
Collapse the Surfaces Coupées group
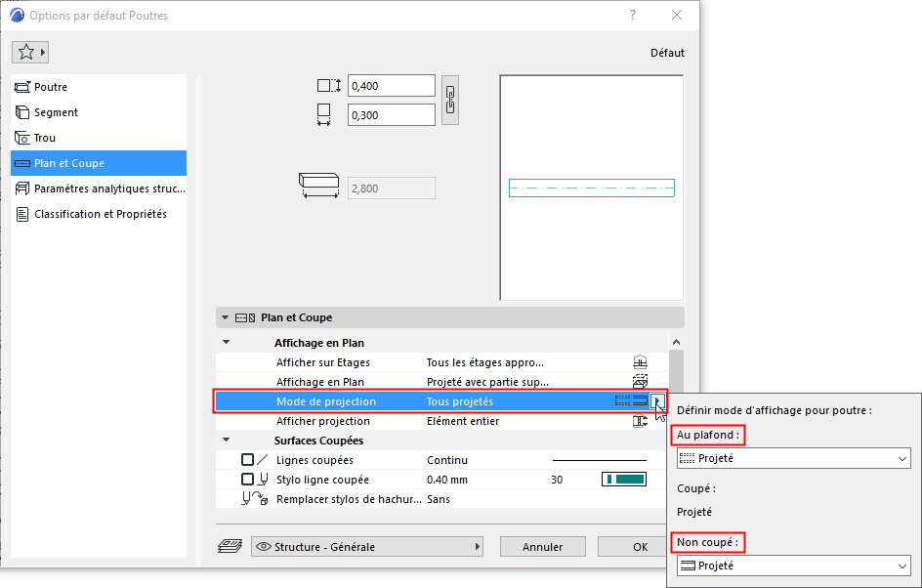point(227,440)
